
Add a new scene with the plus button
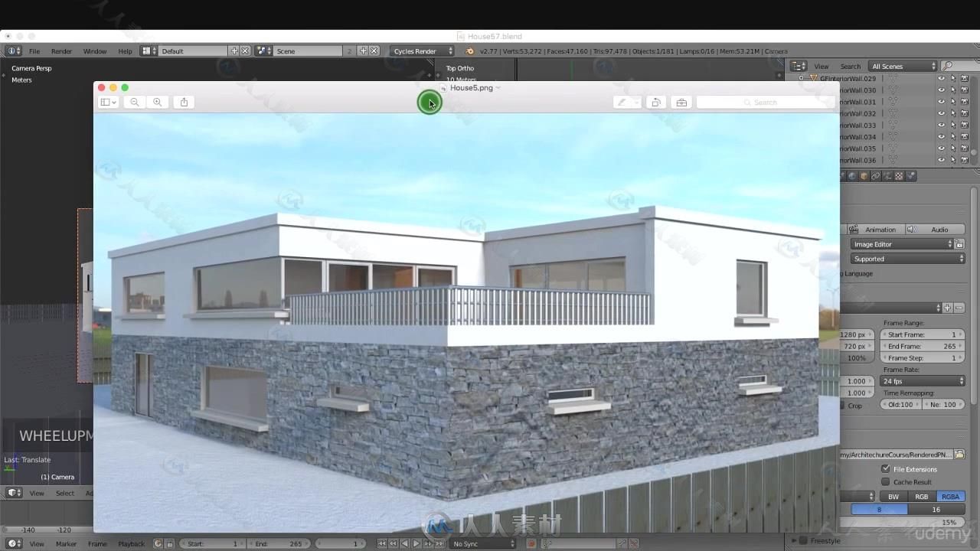tap(363, 51)
